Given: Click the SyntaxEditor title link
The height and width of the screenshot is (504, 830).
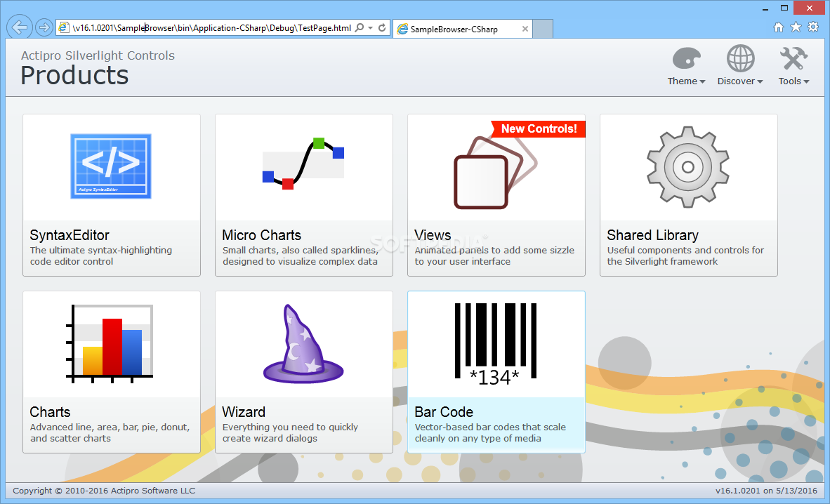Looking at the screenshot, I should [70, 235].
